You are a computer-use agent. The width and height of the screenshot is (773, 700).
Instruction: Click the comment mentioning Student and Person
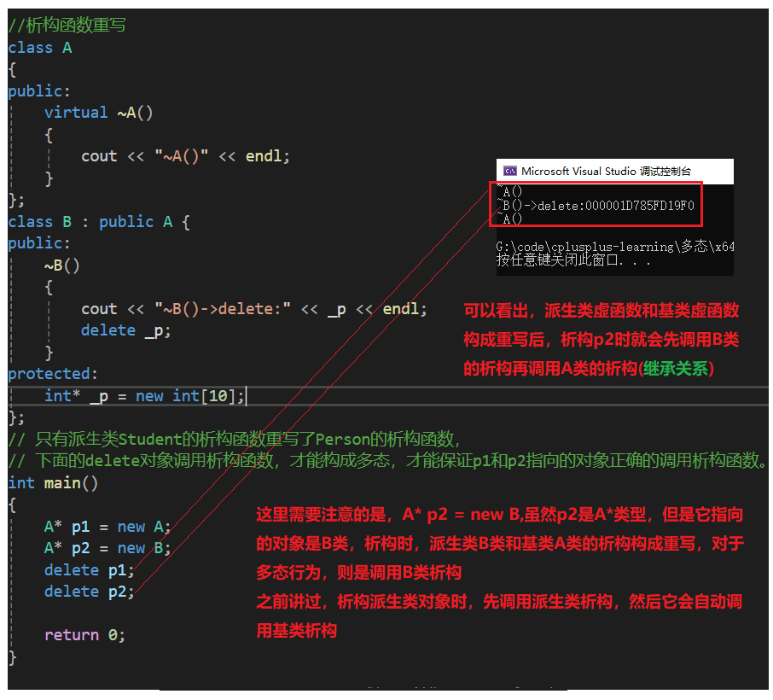pos(234,439)
